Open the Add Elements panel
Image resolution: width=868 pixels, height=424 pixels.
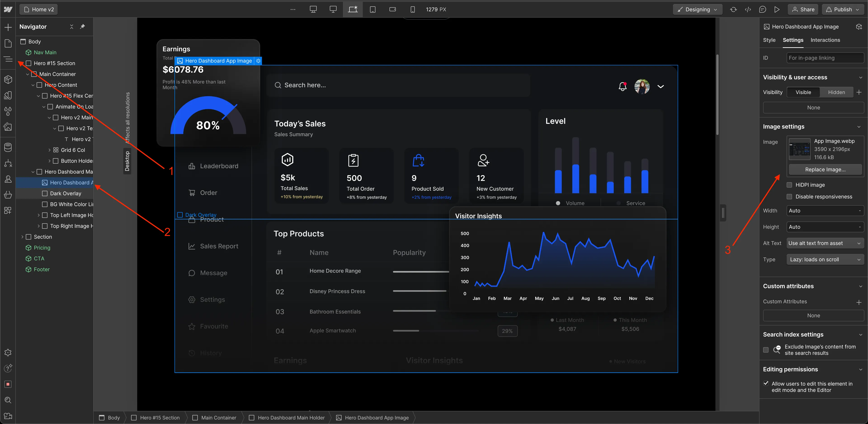(x=8, y=27)
